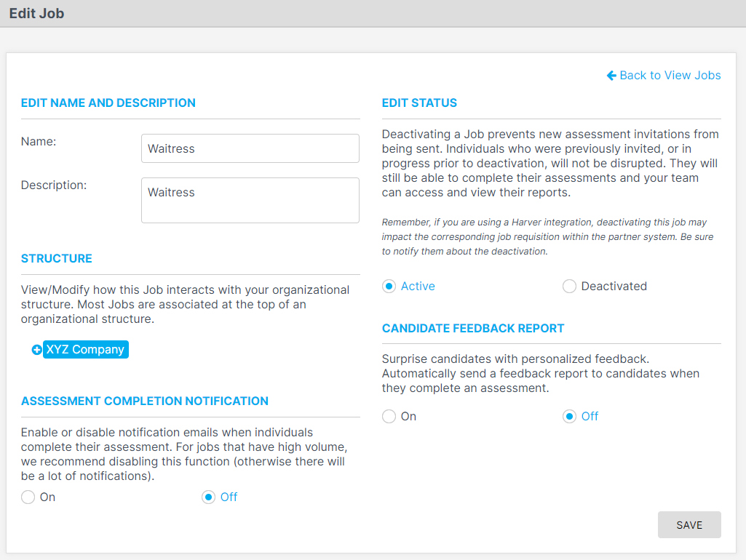746x560 pixels.
Task: Click the Edit Job page title
Action: (36, 13)
